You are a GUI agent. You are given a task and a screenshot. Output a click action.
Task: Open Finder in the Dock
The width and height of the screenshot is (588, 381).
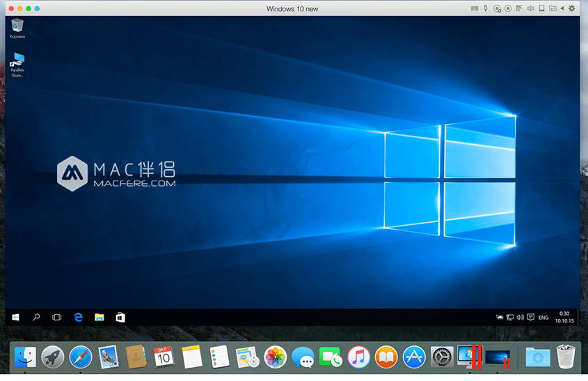point(25,357)
